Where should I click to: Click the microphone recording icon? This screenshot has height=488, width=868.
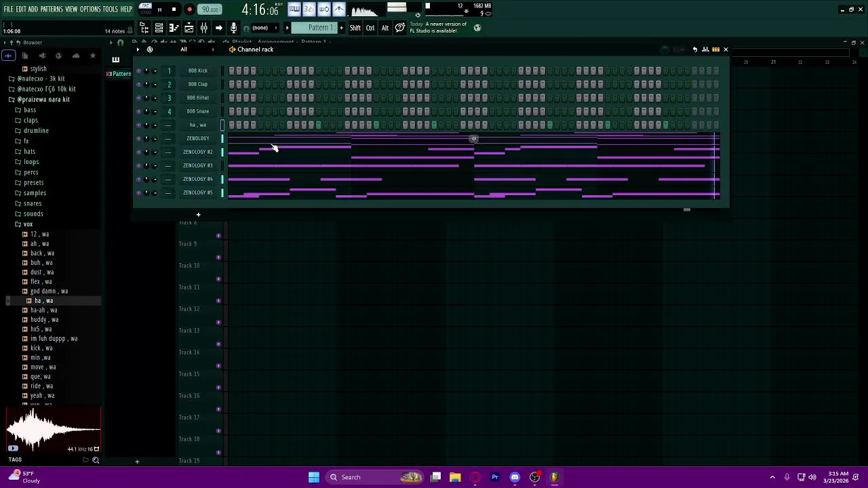click(x=233, y=28)
